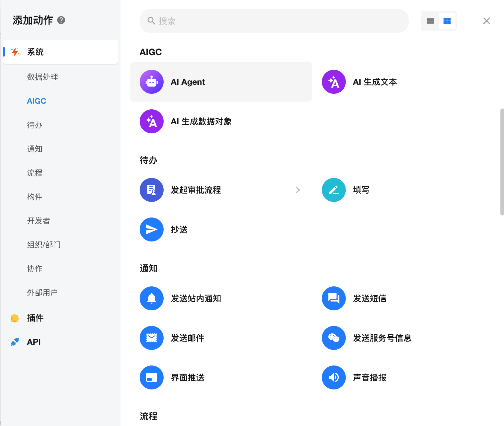The height and width of the screenshot is (426, 504).
Task: Select the 声音播报 speaker icon
Action: [x=334, y=377]
